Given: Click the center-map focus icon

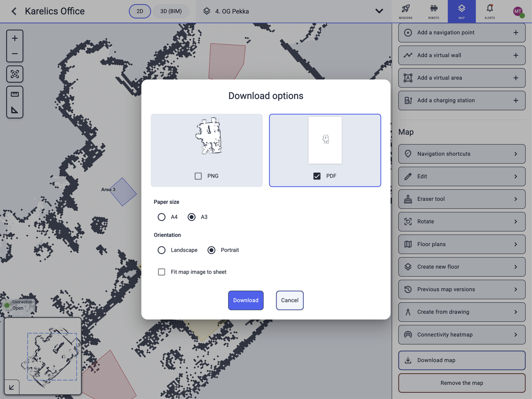Looking at the screenshot, I should click(x=15, y=74).
